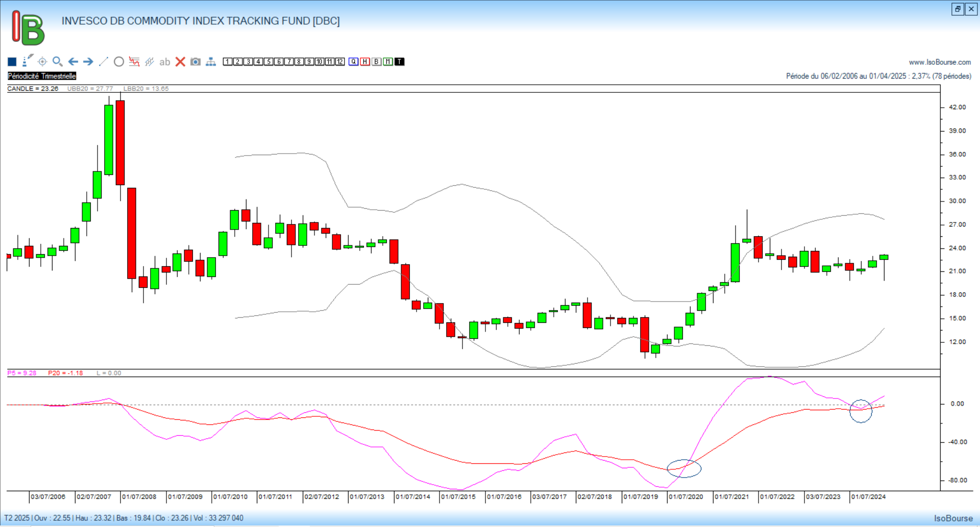Select numbered box 10

(320, 62)
